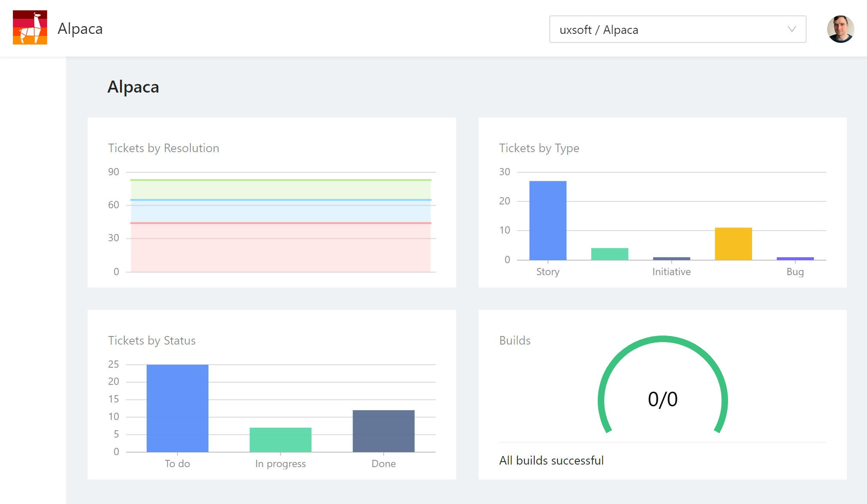Expand the project selector chevron arrow

pyautogui.click(x=792, y=29)
